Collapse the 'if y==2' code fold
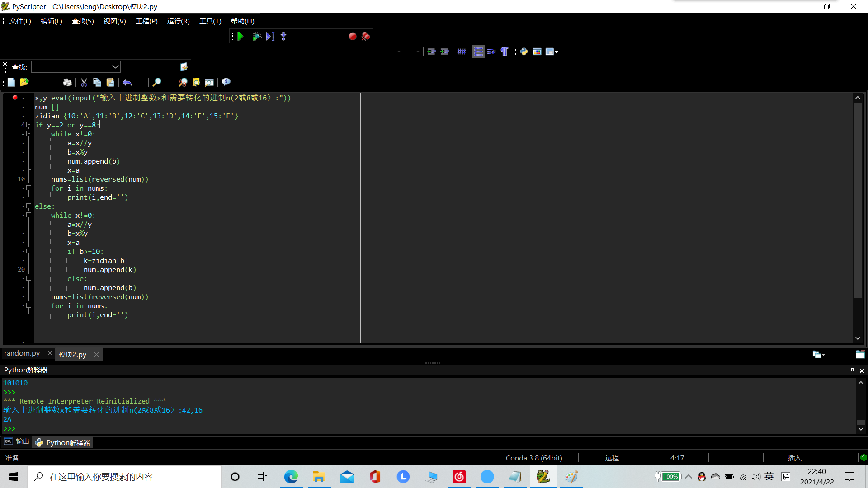This screenshot has width=868, height=488. click(28, 125)
